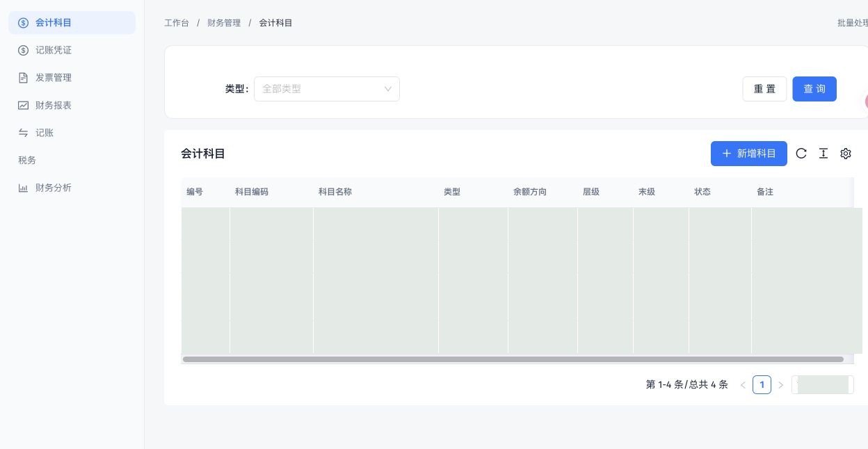Image resolution: width=868 pixels, height=449 pixels.
Task: Go to the next page arrow
Action: [x=780, y=385]
